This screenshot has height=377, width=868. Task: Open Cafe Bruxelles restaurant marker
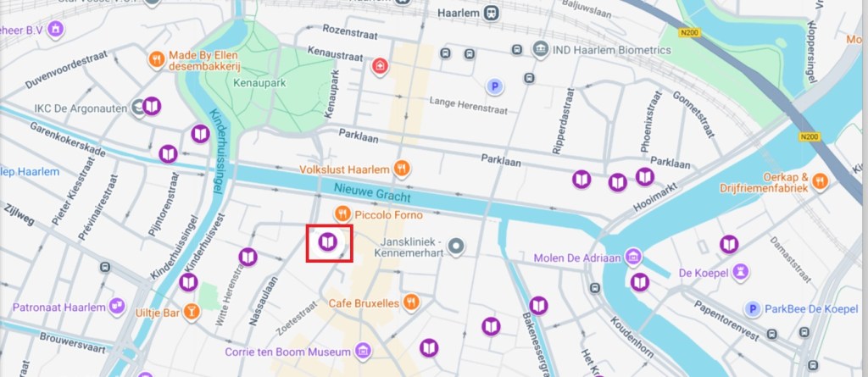click(x=411, y=302)
